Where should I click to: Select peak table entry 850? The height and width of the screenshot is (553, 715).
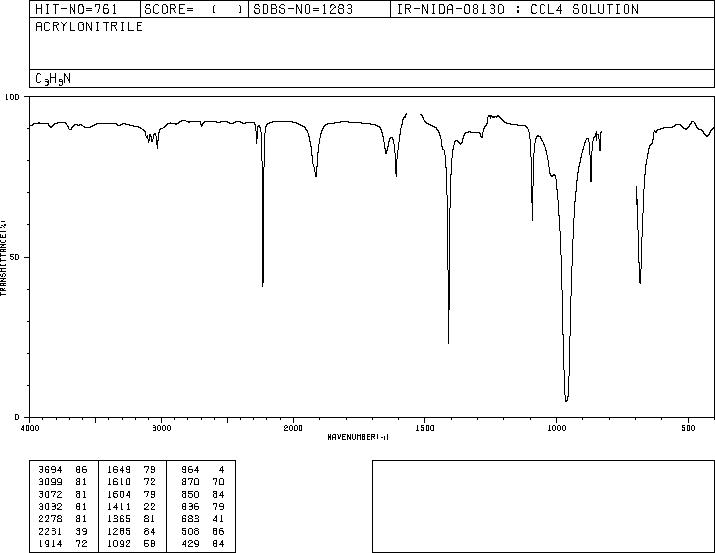(x=191, y=494)
